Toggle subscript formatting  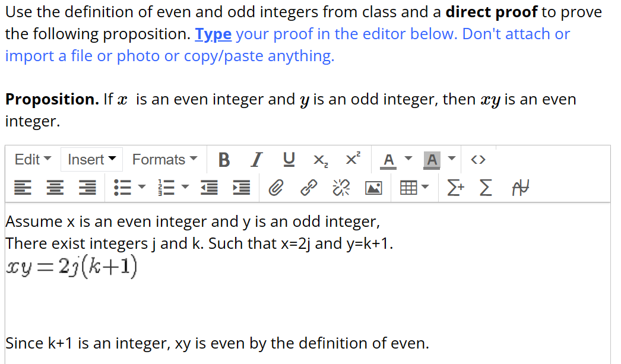[x=321, y=159]
